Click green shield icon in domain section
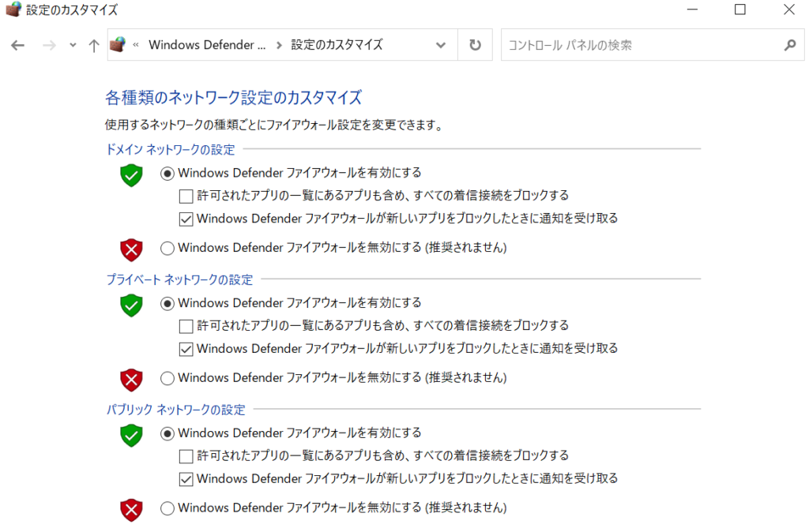This screenshot has height=532, width=809. click(132, 175)
